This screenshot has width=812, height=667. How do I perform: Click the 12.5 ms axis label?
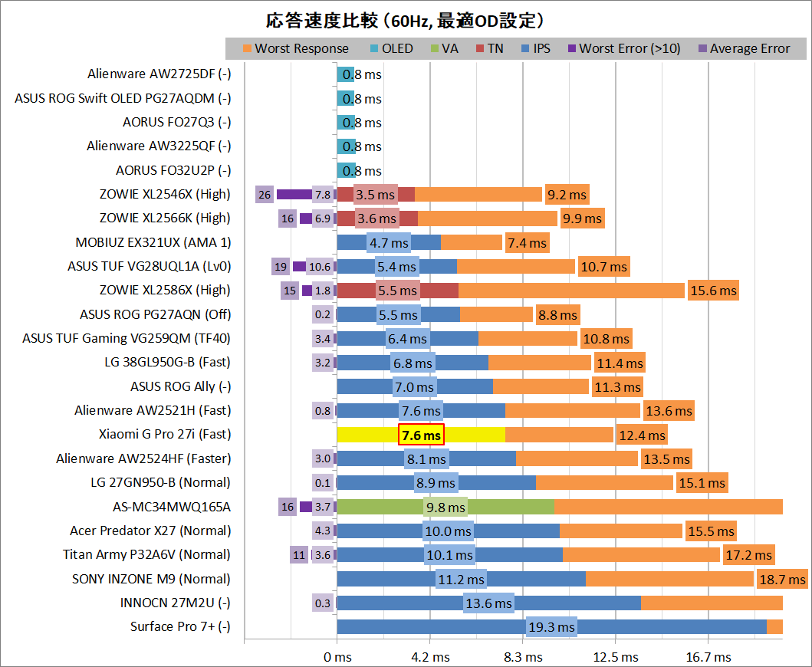pos(616,657)
